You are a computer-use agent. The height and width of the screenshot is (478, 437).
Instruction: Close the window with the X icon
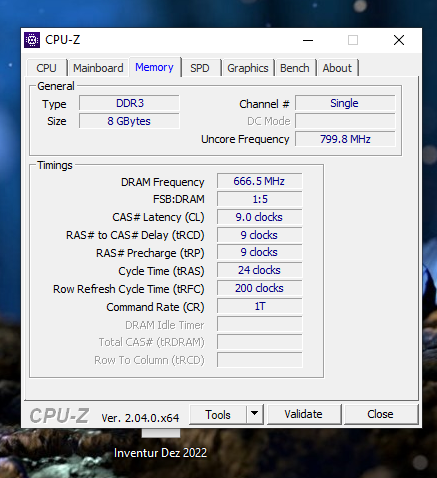[x=399, y=40]
